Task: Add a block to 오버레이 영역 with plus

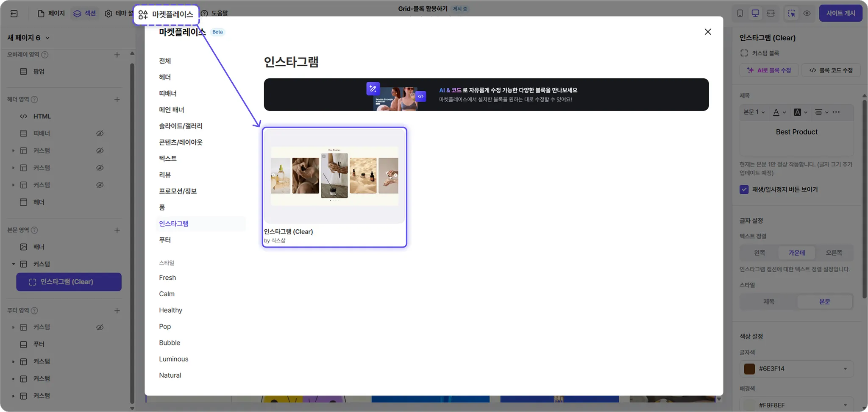Action: pos(117,55)
